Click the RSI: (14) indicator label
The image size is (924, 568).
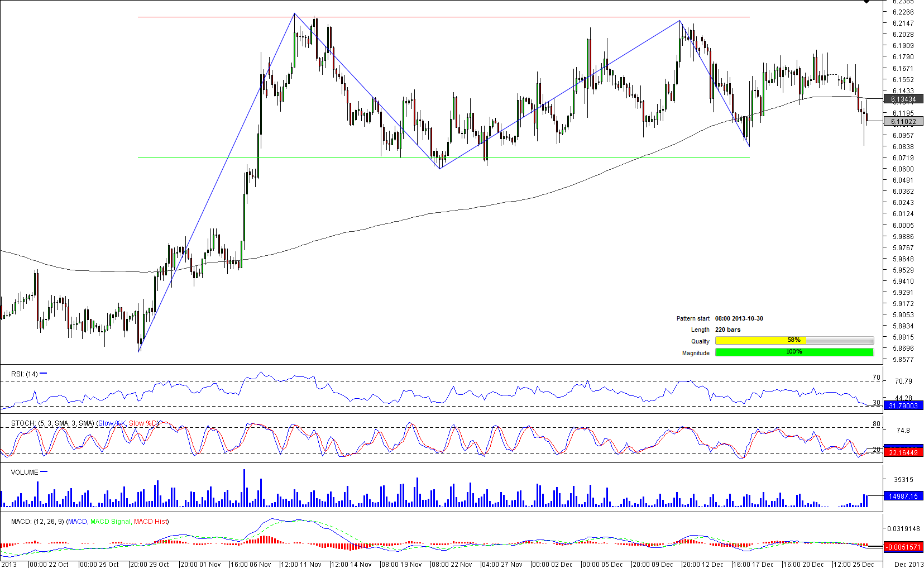click(x=24, y=374)
